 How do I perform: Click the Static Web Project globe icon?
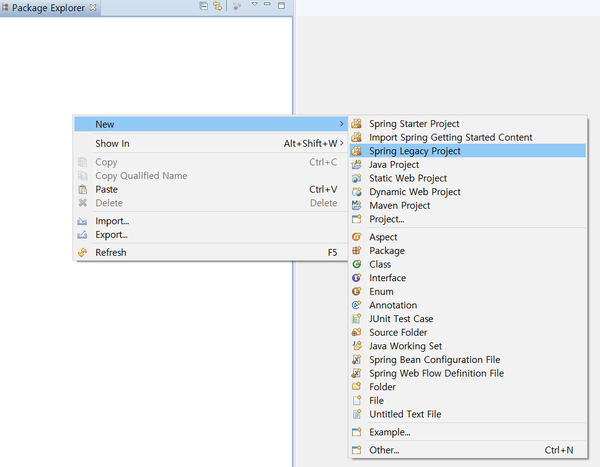tap(357, 178)
